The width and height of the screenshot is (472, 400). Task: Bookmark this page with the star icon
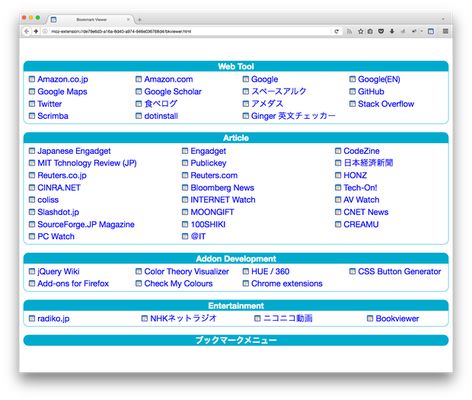point(360,31)
